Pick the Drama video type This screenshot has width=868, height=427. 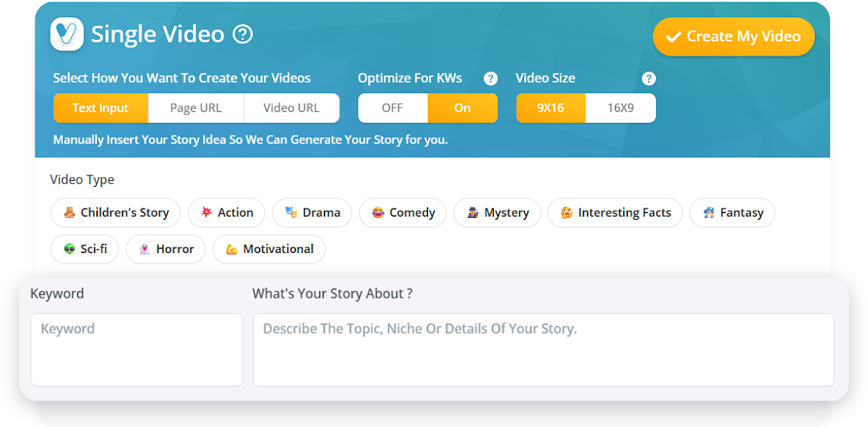(x=312, y=213)
